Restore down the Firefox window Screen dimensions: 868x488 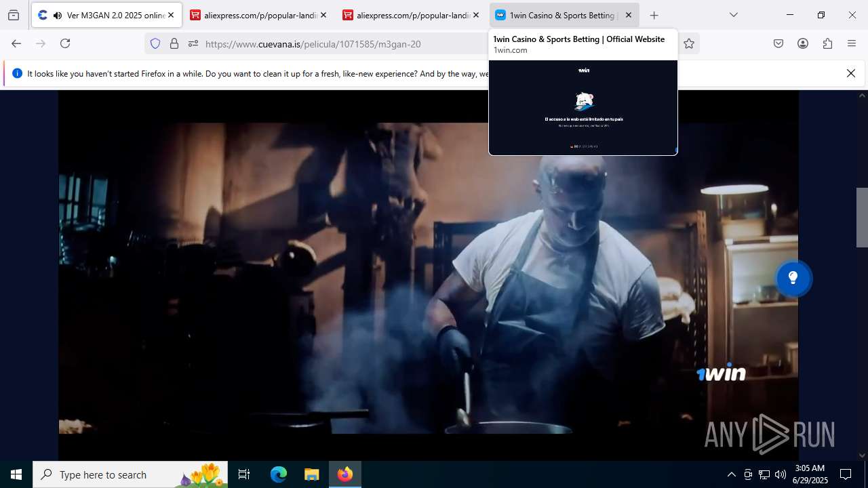pyautogui.click(x=821, y=15)
